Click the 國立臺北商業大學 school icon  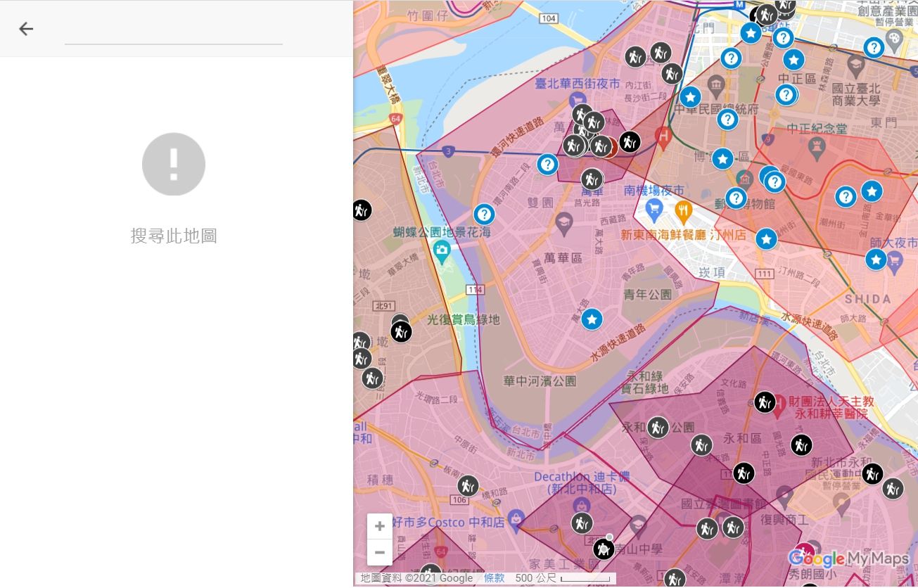pyautogui.click(x=856, y=66)
